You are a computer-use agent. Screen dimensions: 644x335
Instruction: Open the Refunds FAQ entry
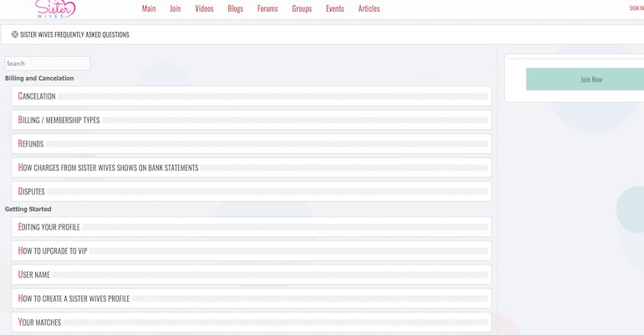click(x=31, y=144)
